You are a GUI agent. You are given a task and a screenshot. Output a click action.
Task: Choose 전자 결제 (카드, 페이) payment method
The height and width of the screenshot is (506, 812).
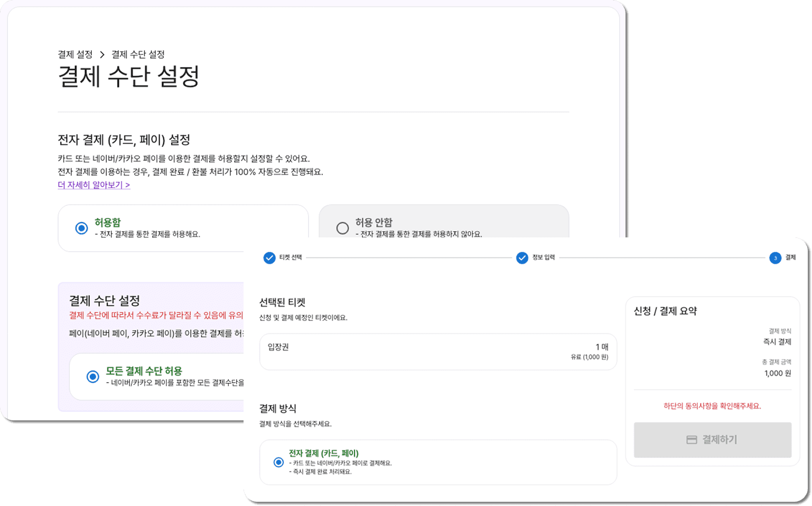(278, 462)
